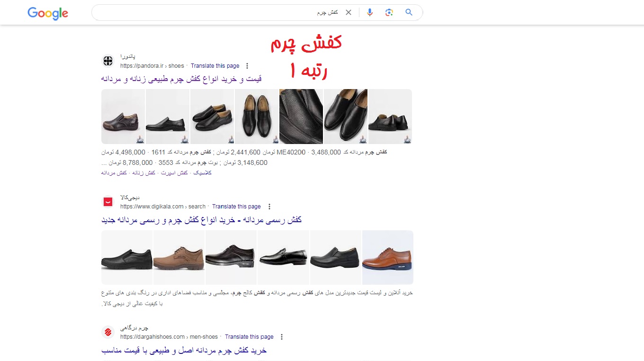The image size is (644, 361).
Task: Open close-up leather texture thumbnail
Action: pos(301,117)
